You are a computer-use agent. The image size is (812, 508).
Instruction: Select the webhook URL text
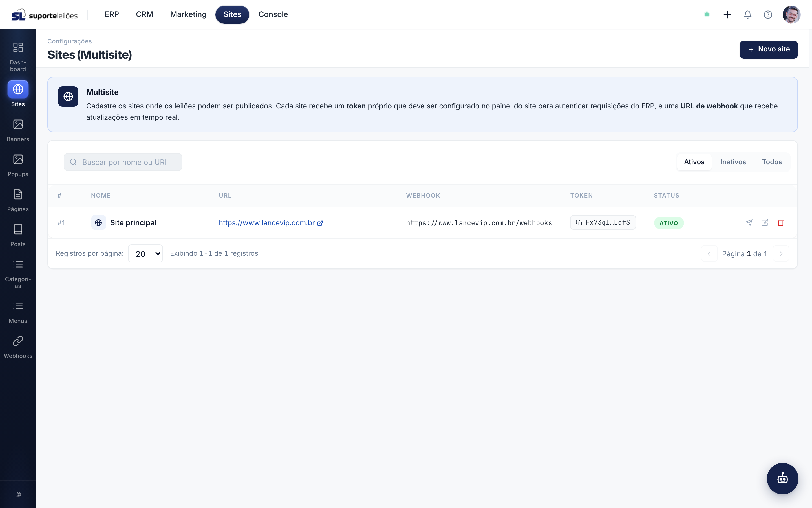click(479, 223)
